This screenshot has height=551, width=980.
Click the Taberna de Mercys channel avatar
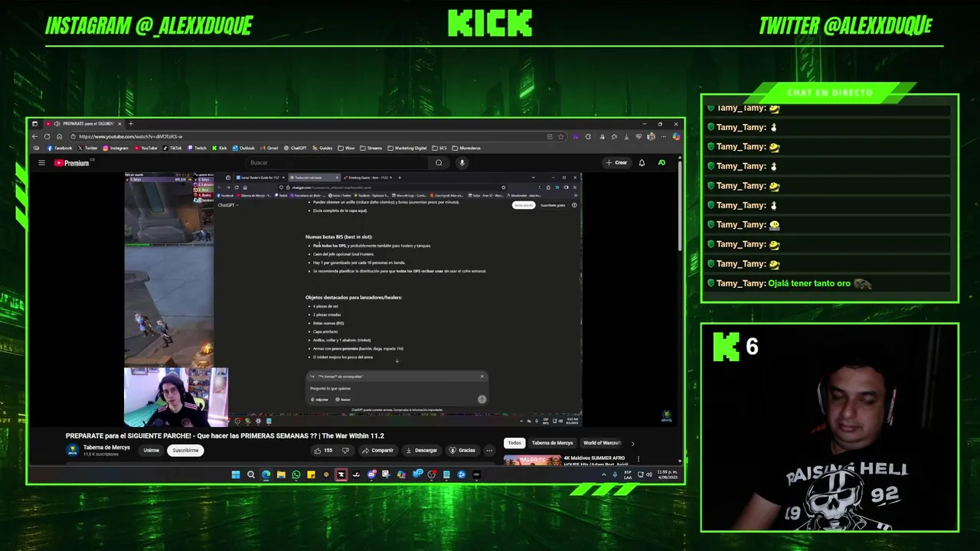[x=73, y=450]
